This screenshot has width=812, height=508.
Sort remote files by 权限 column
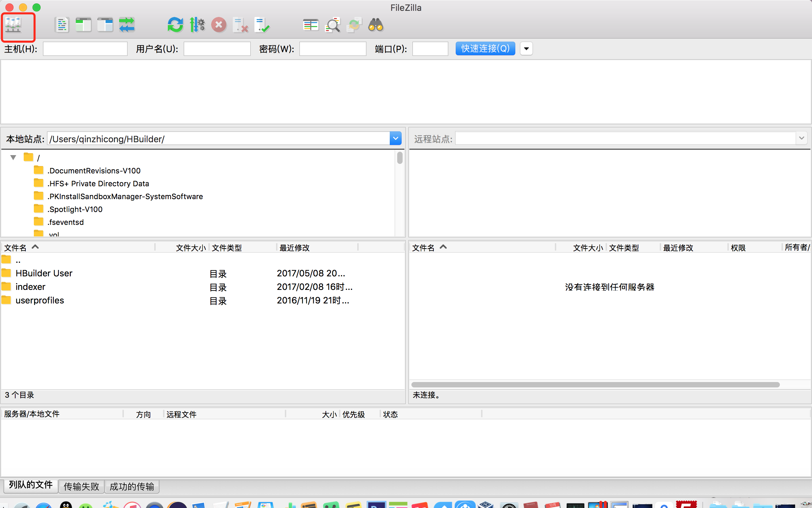click(755, 248)
